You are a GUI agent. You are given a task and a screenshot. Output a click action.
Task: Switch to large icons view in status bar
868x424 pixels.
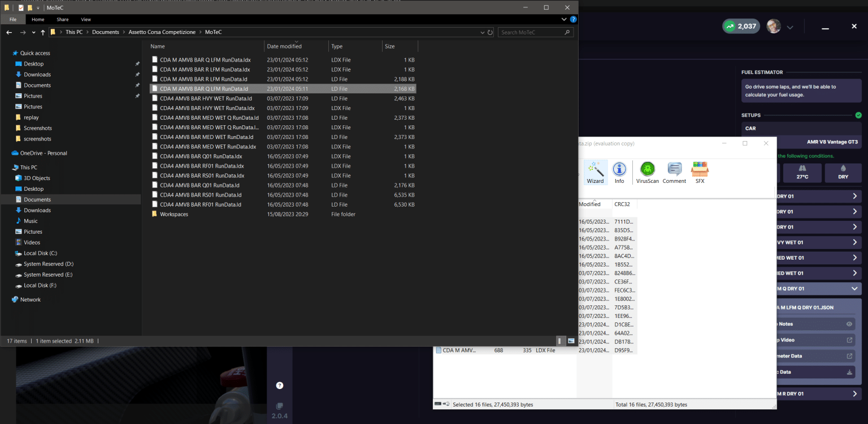pos(571,341)
